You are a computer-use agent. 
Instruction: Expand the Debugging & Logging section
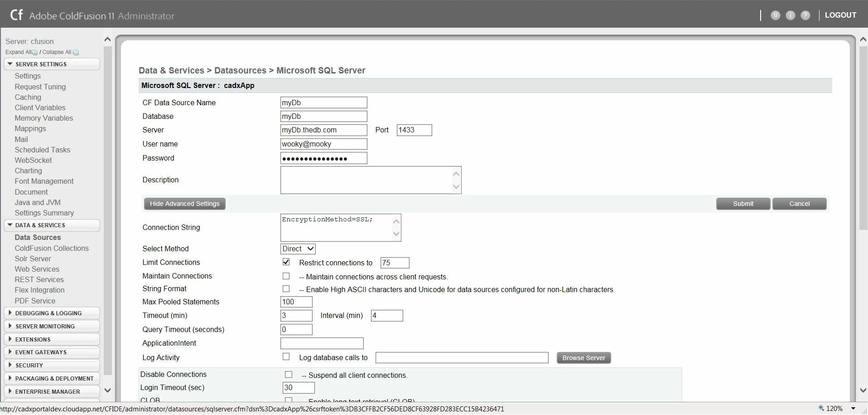pyautogui.click(x=52, y=313)
